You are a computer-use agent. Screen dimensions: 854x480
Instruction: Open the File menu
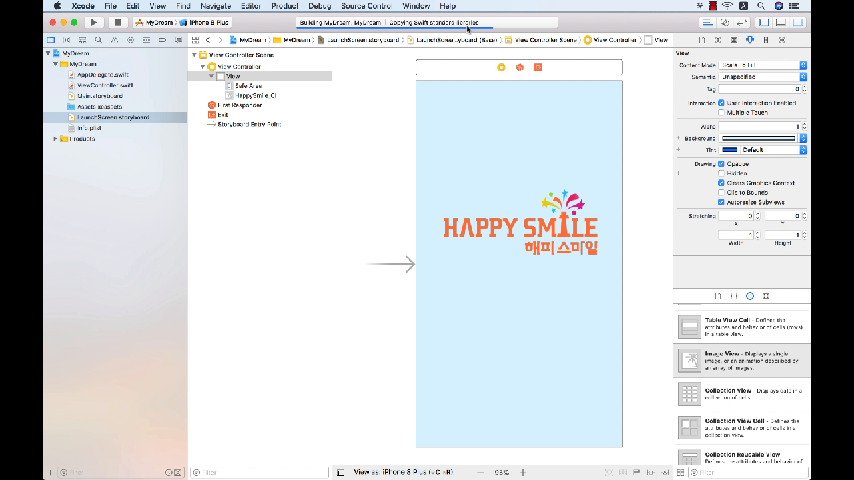(111, 6)
